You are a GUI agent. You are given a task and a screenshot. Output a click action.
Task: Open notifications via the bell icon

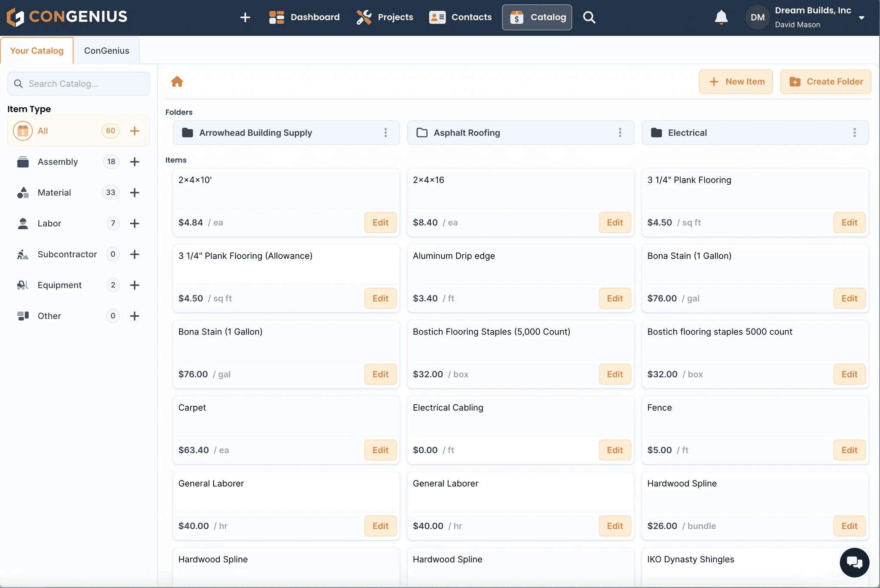click(x=721, y=17)
